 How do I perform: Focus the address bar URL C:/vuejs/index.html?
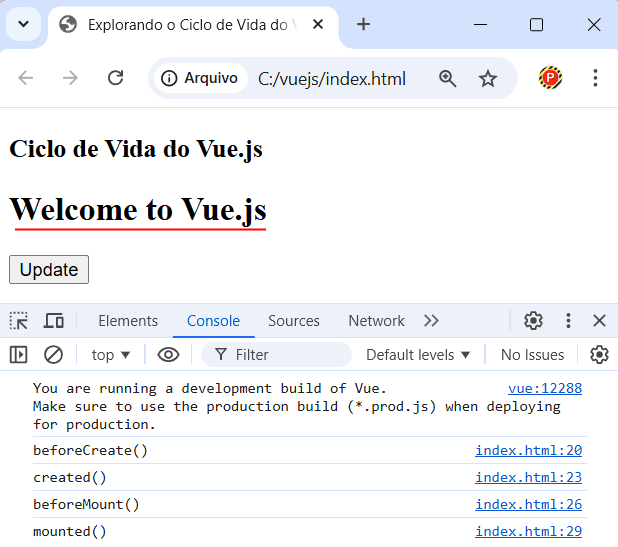pyautogui.click(x=332, y=78)
